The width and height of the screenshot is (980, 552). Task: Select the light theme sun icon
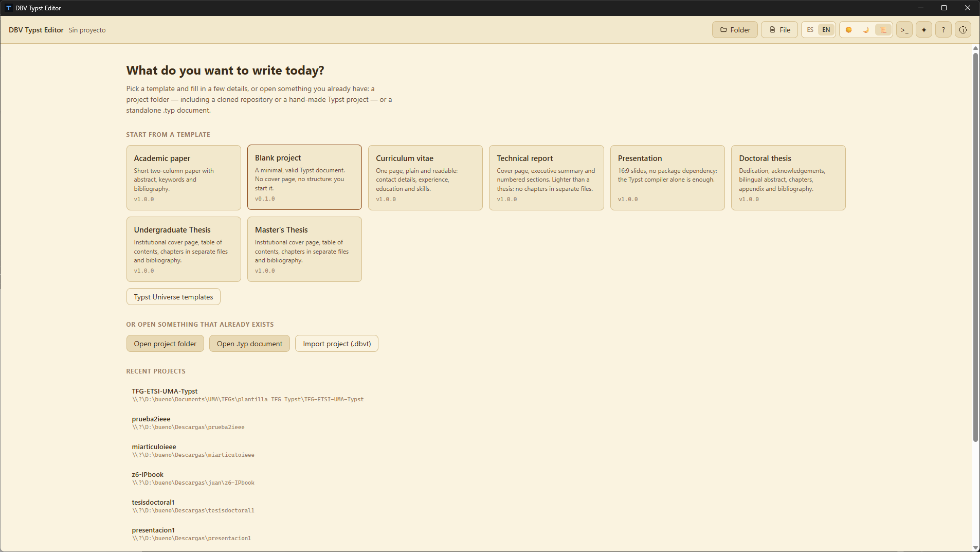[849, 30]
